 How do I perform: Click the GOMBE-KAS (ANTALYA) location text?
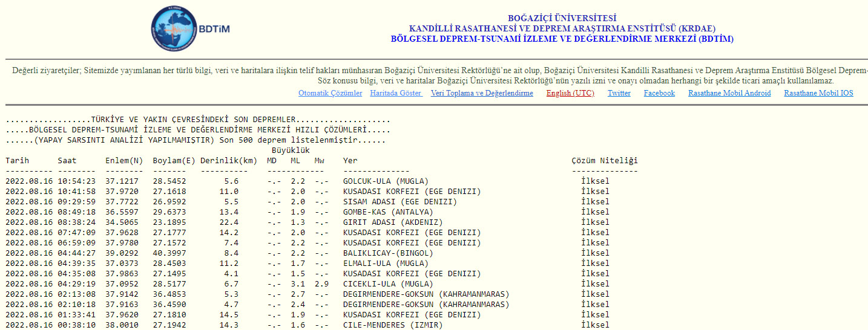click(387, 212)
